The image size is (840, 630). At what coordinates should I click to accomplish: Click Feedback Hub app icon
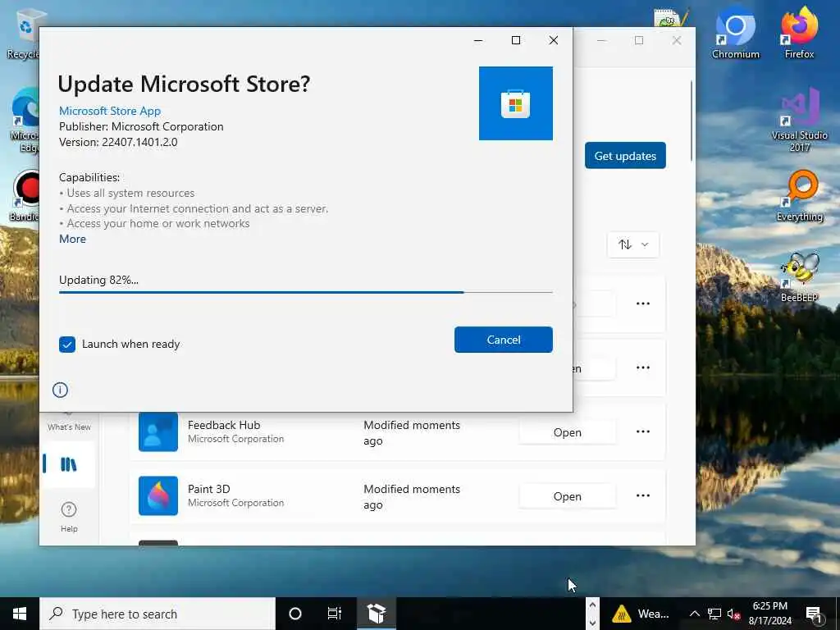pyautogui.click(x=158, y=431)
